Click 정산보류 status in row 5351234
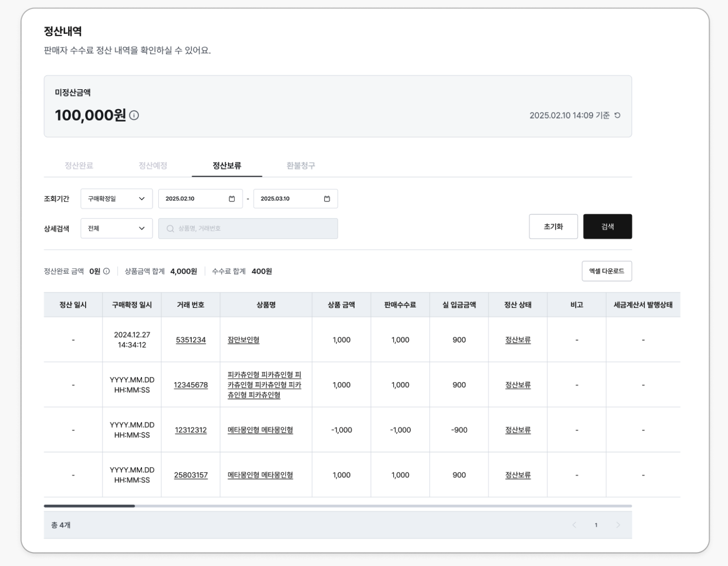The image size is (728, 566). pyautogui.click(x=518, y=340)
